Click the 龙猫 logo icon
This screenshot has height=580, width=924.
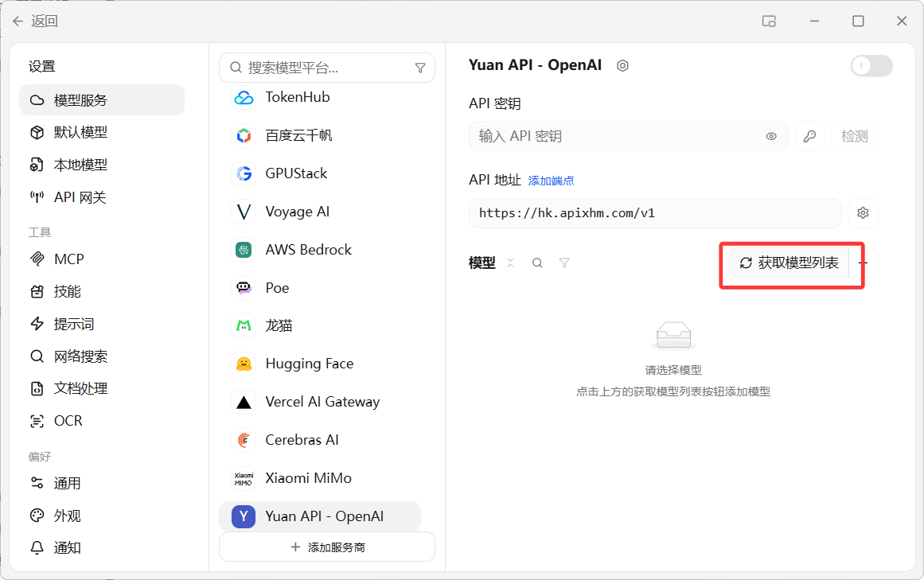click(x=244, y=325)
